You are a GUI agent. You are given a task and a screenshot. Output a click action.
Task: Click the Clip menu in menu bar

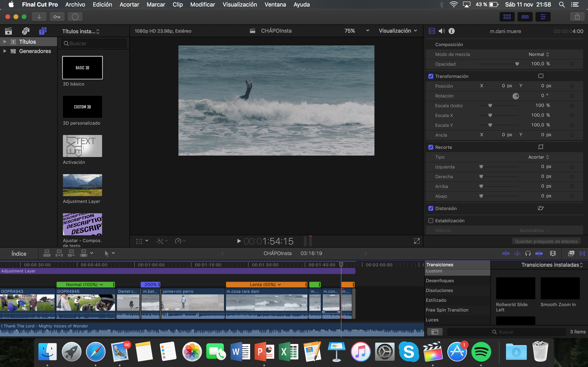point(177,5)
